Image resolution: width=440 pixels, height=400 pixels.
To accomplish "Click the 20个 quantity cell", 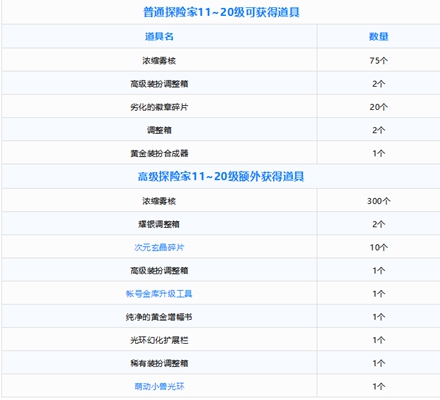I will [379, 107].
